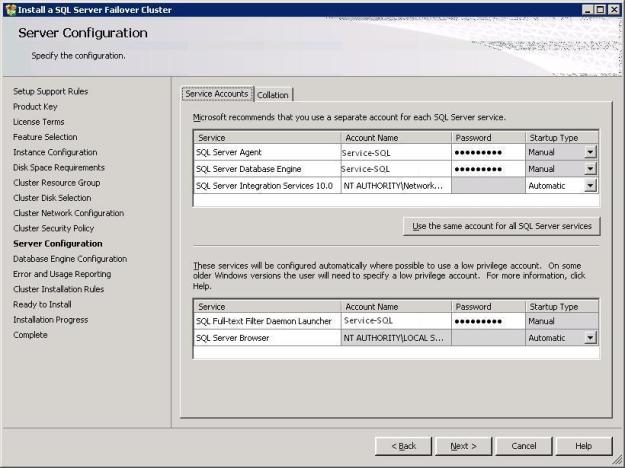This screenshot has width=625, height=468.
Task: Maximize the installer window
Action: [599, 9]
